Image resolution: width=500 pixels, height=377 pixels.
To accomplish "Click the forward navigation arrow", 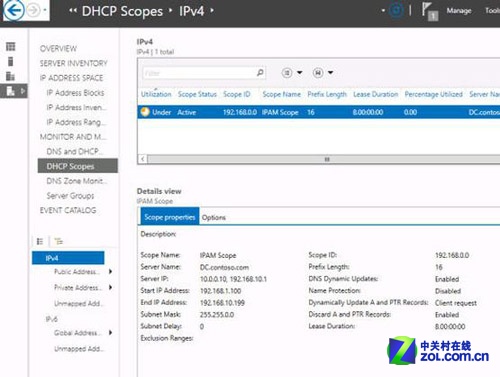I will 33,10.
